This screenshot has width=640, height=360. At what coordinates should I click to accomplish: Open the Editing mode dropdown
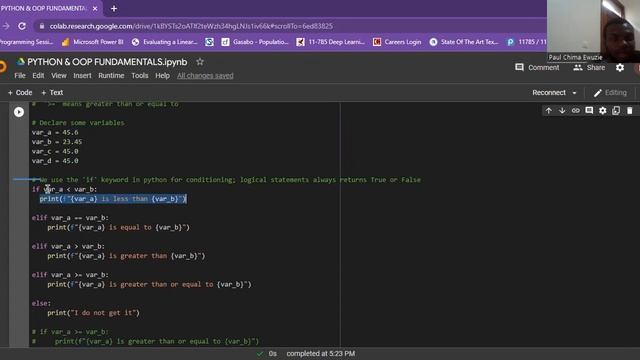click(x=610, y=93)
